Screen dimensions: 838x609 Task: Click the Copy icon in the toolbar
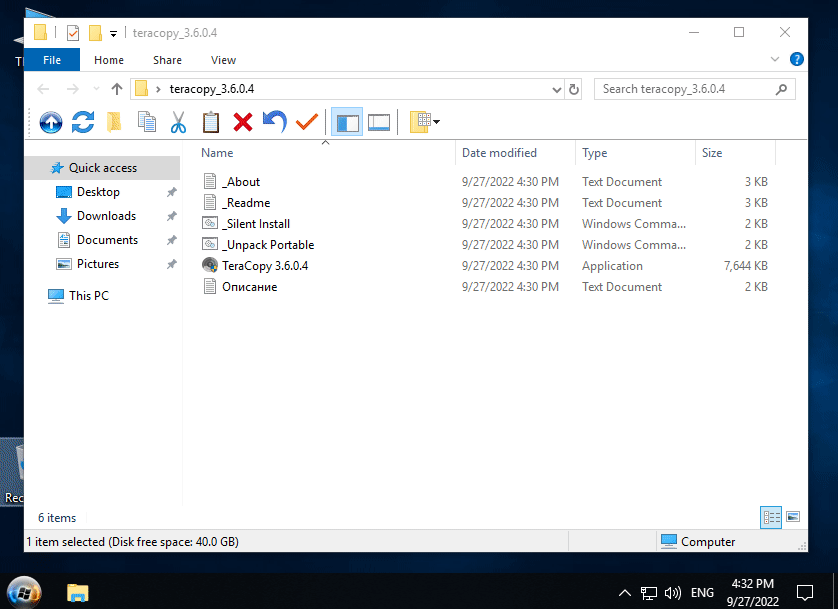(x=146, y=122)
